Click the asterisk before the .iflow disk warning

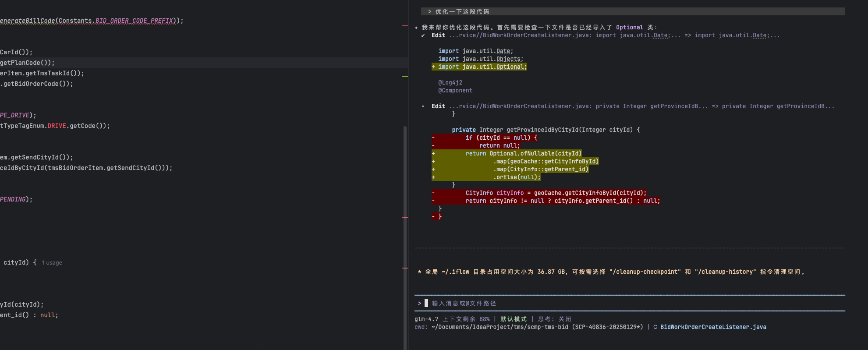click(x=419, y=272)
